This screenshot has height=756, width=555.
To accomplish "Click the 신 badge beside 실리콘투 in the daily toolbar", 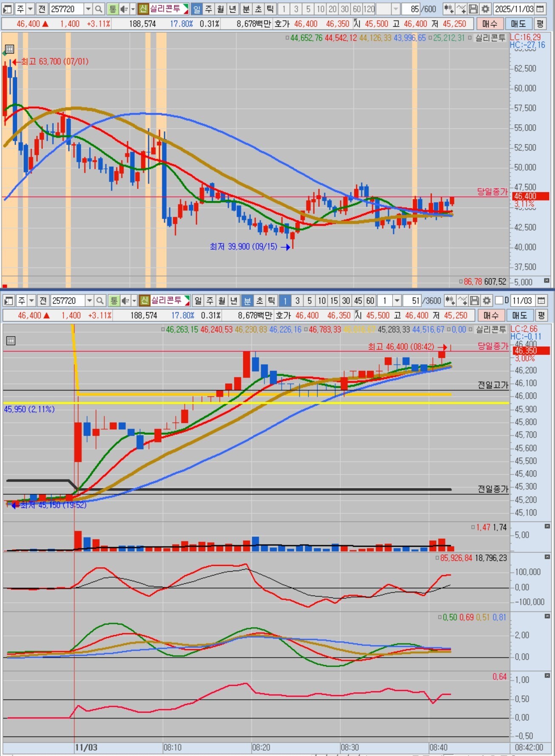I will tap(143, 9).
